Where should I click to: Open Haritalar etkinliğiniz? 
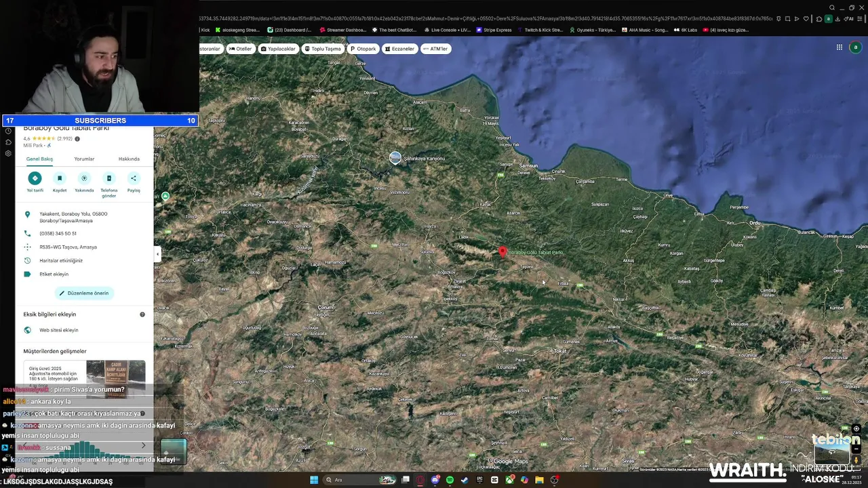[61, 260]
